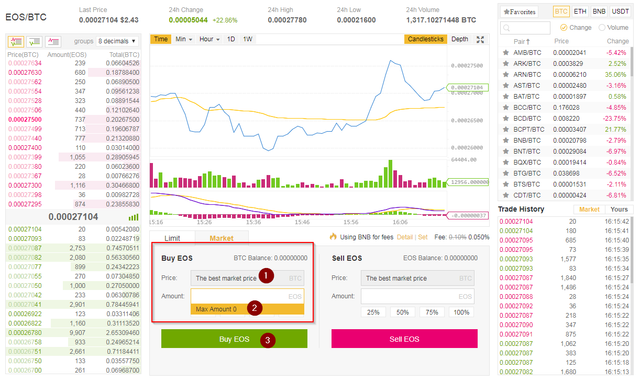Focus the Buy EOS Amount field
This screenshot has height=383, width=640.
pos(247,296)
